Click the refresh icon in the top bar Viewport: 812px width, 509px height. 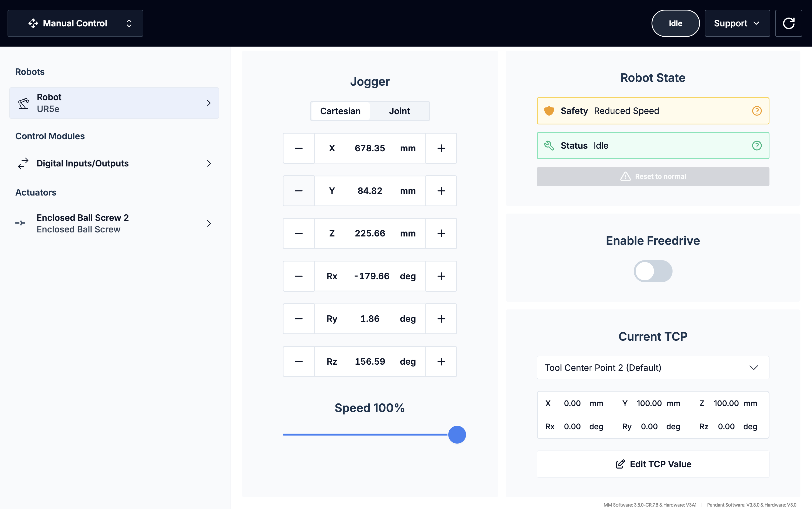[789, 23]
